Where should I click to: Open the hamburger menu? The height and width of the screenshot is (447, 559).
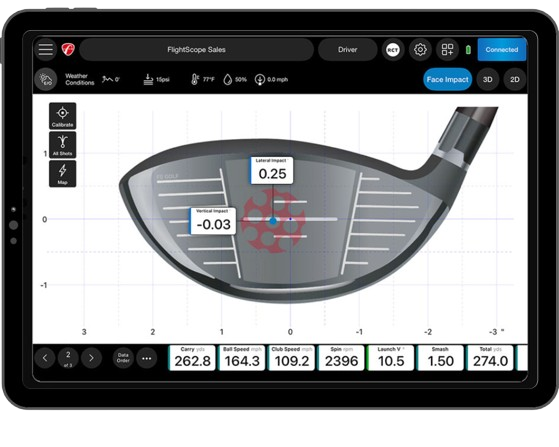click(46, 50)
